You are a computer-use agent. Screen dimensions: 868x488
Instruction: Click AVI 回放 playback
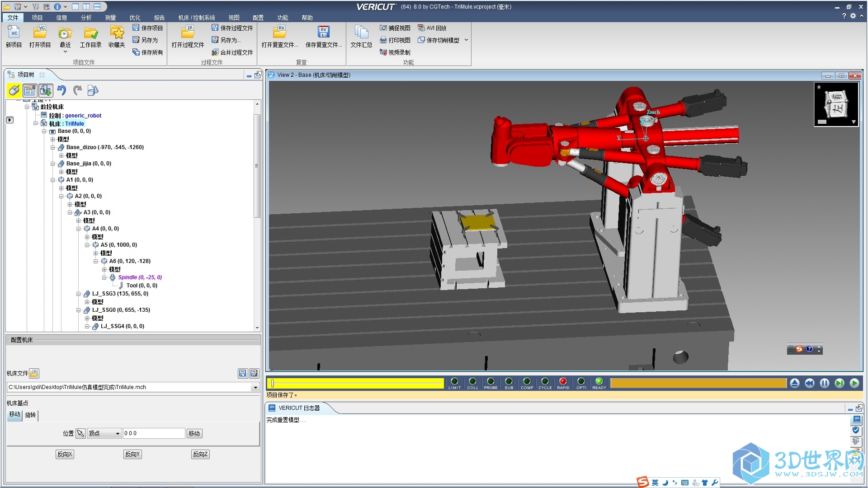[432, 28]
